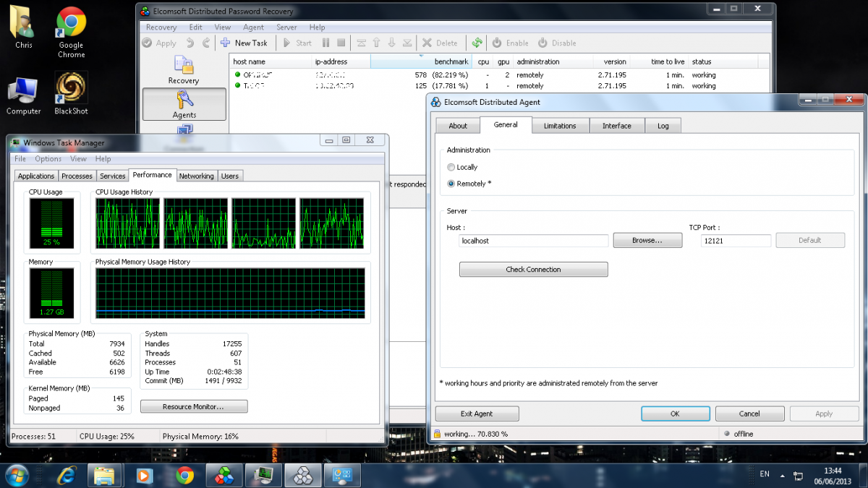The width and height of the screenshot is (868, 488).
Task: Open the Google Chrome desktop shortcut
Action: 72,33
